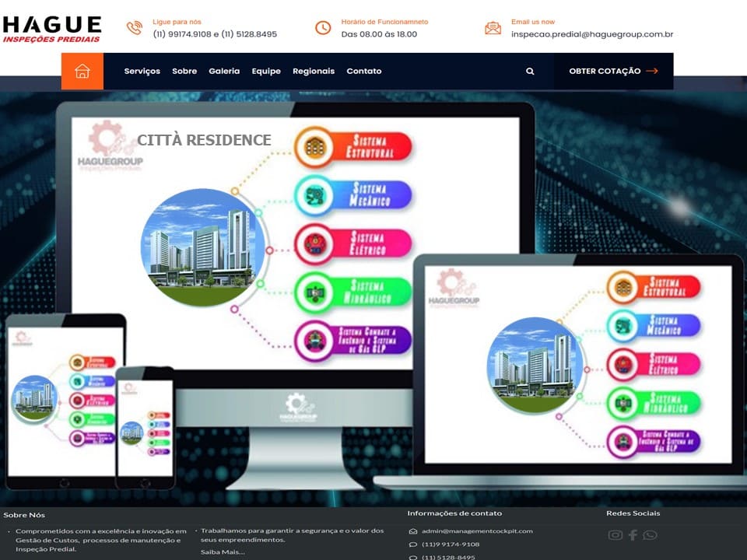This screenshot has height=560, width=747.
Task: Click the Email us now label
Action: click(532, 22)
